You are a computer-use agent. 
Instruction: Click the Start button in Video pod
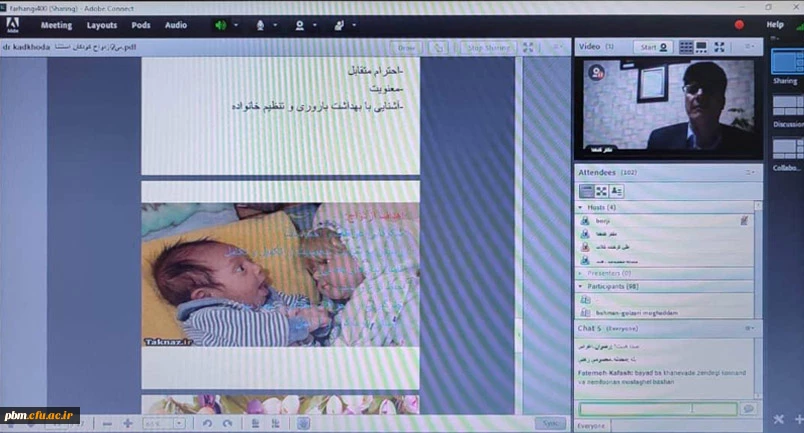coord(653,46)
